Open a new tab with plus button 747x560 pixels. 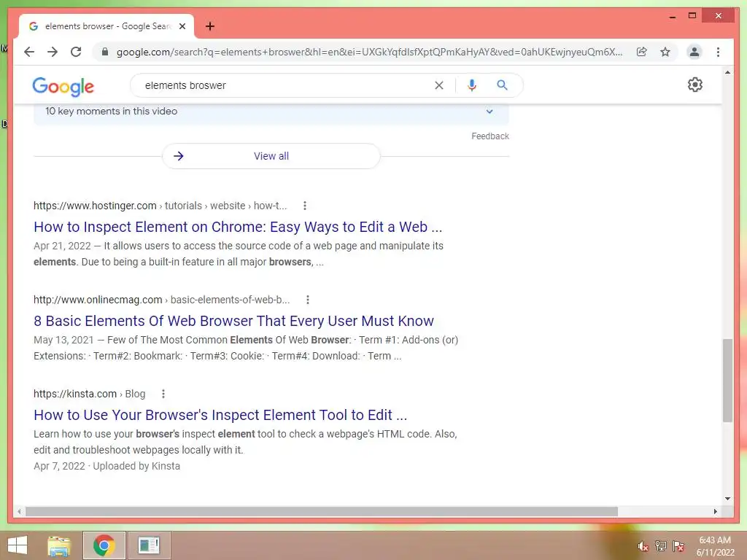(x=210, y=26)
